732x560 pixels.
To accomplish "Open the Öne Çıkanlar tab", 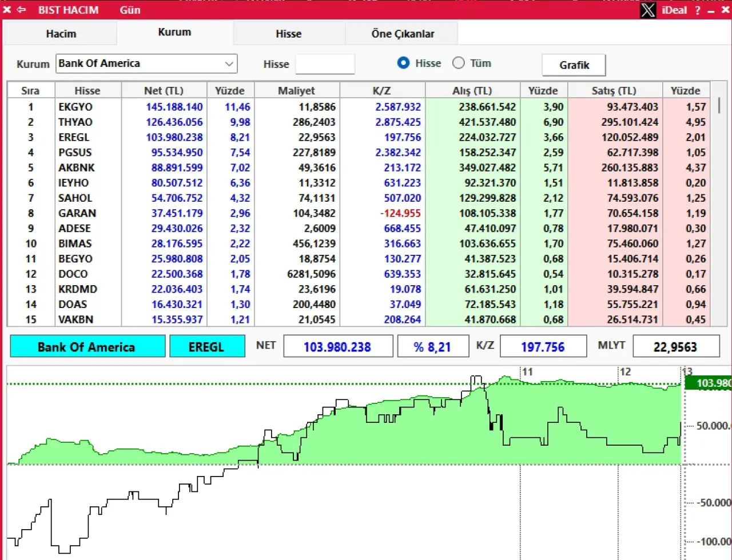I will click(x=402, y=34).
